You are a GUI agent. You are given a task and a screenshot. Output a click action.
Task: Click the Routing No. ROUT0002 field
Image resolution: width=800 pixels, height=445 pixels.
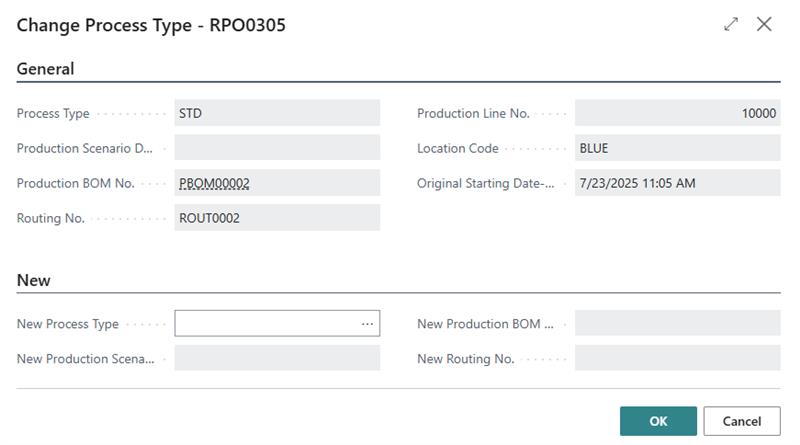click(277, 218)
